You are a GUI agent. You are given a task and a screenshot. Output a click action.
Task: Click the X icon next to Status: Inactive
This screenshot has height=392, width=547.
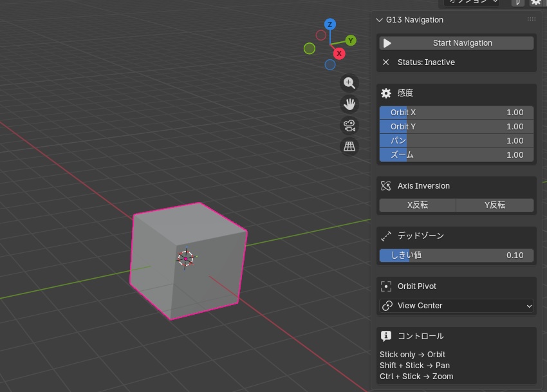385,62
